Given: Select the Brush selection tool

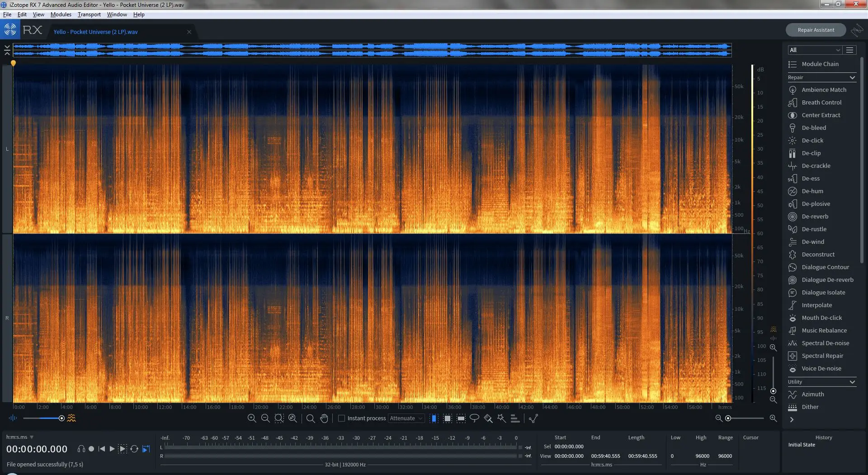Looking at the screenshot, I should pos(488,418).
